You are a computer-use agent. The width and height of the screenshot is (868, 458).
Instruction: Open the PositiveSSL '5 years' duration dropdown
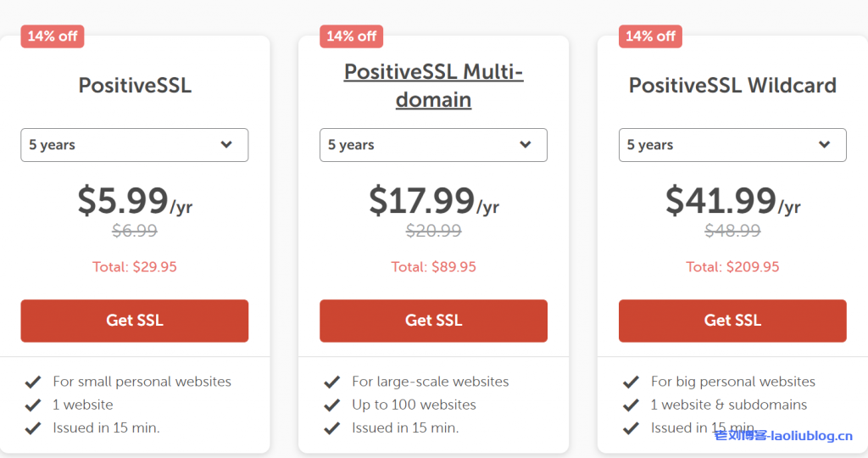point(134,145)
